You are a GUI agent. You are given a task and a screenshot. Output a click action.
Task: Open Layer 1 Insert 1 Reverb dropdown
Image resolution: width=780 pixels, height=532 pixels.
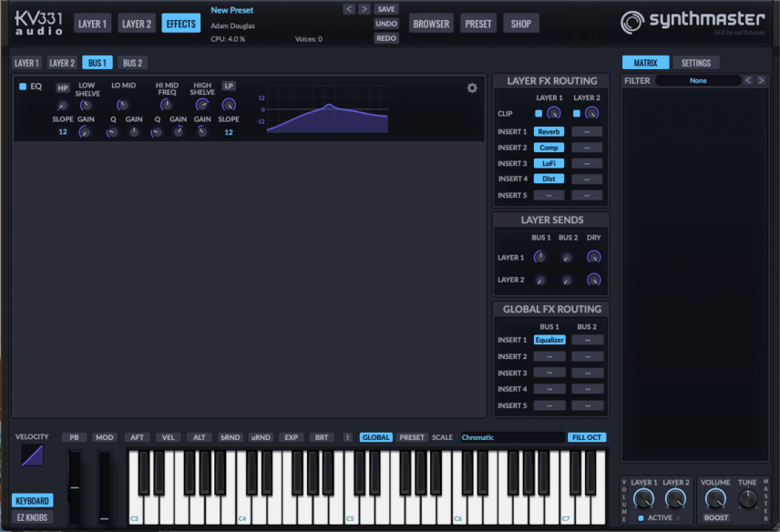tap(549, 132)
